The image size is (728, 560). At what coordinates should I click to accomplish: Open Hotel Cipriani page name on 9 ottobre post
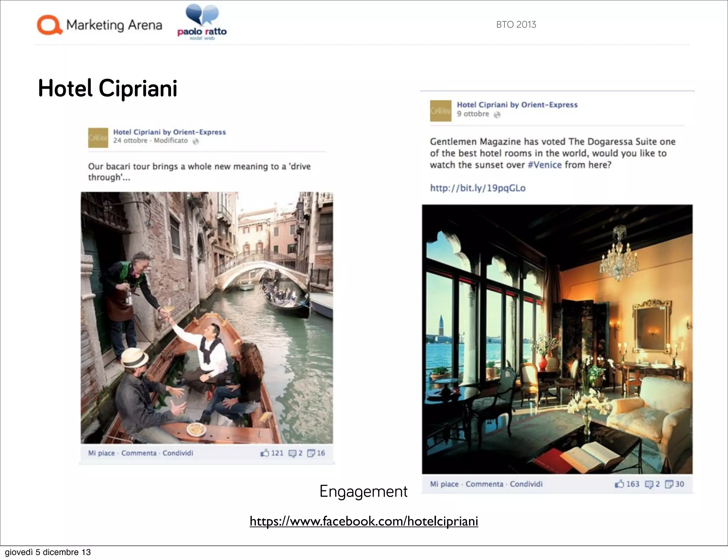tap(517, 105)
